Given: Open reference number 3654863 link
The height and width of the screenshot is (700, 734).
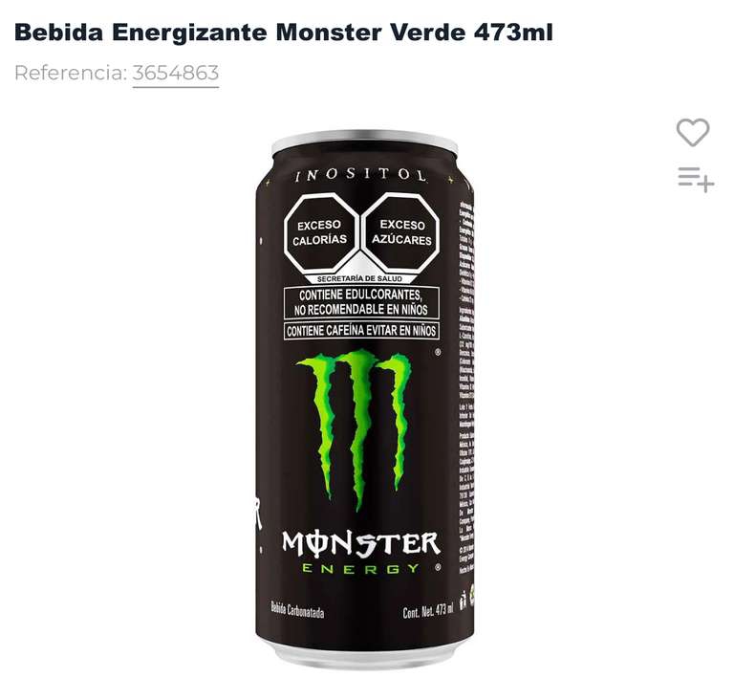Looking at the screenshot, I should tap(176, 73).
